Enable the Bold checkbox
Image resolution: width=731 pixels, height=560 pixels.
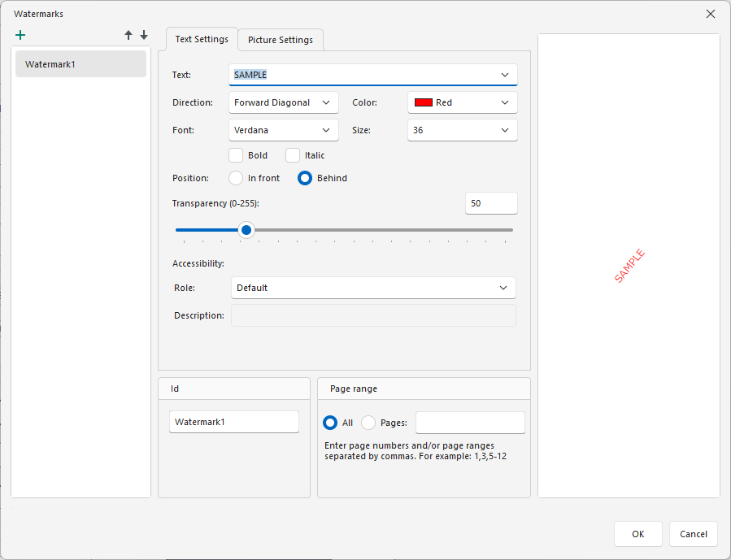pyautogui.click(x=235, y=154)
